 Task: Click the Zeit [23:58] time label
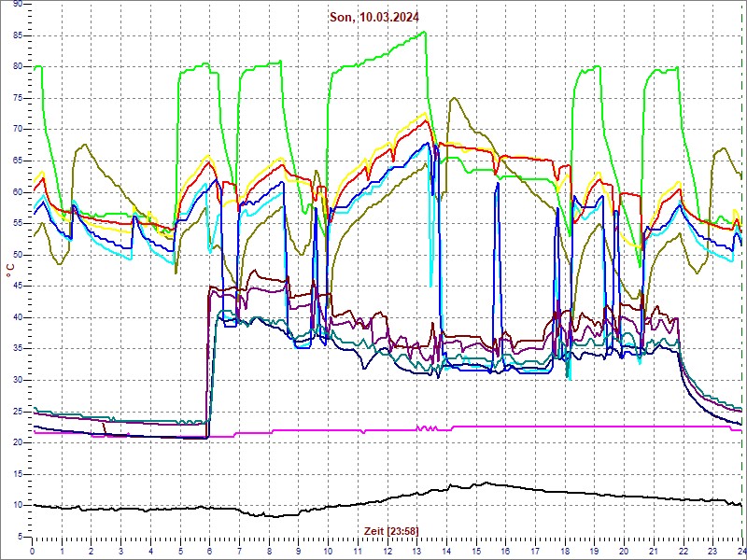(x=391, y=530)
